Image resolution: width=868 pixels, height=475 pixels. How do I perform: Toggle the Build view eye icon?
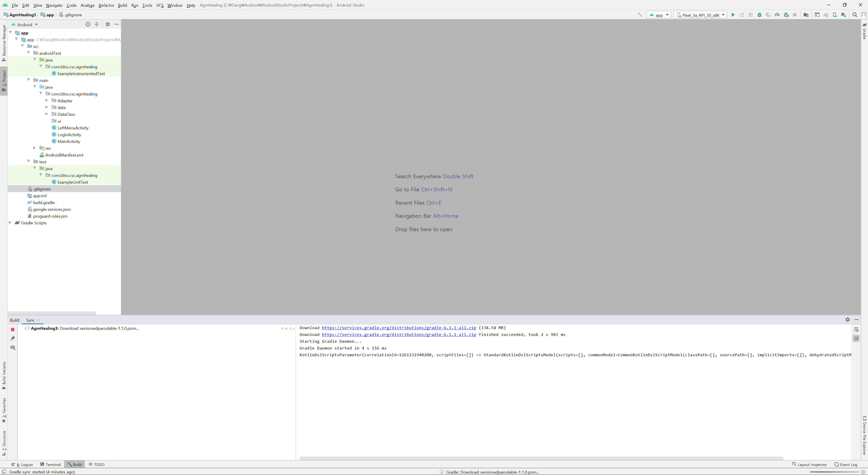click(x=13, y=347)
